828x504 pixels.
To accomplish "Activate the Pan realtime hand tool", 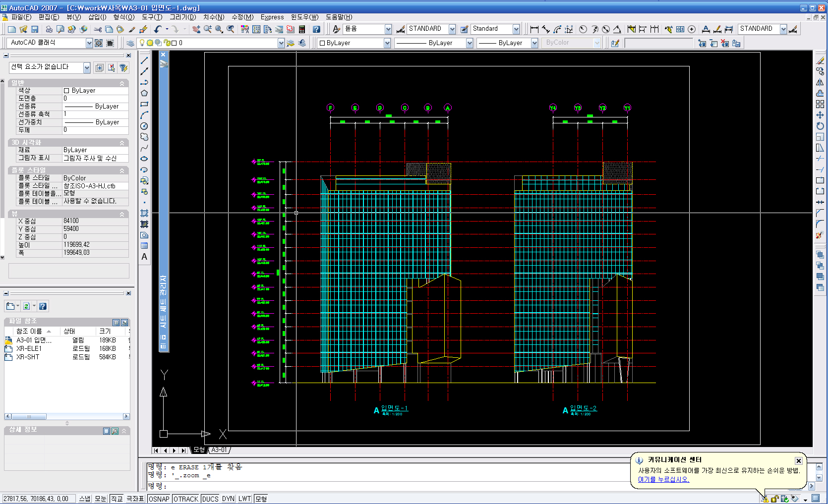I will click(196, 29).
